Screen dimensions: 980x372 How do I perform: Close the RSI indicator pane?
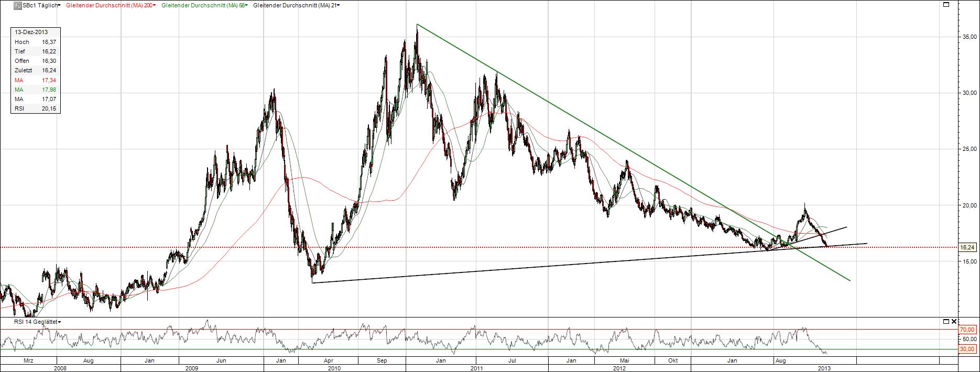(953, 321)
